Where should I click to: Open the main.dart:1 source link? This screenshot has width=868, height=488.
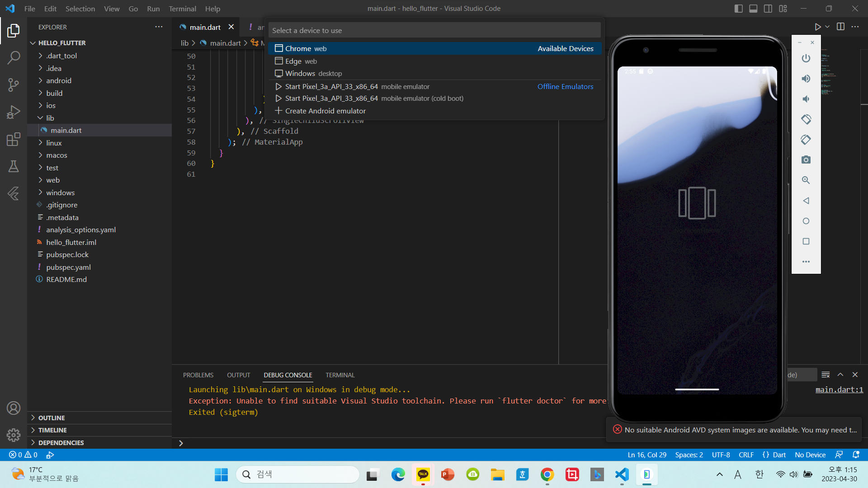839,389
